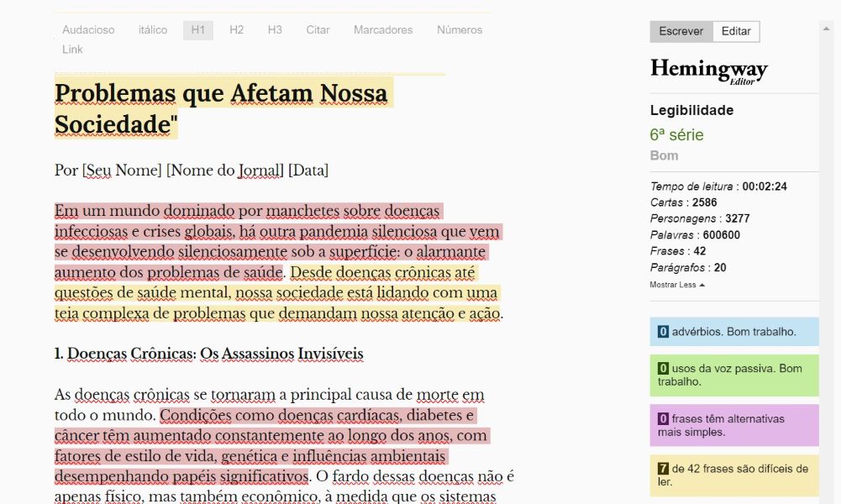This screenshot has height=504, width=841.
Task: Click the byline 'Por [Seu Nome]' line
Action: (192, 171)
